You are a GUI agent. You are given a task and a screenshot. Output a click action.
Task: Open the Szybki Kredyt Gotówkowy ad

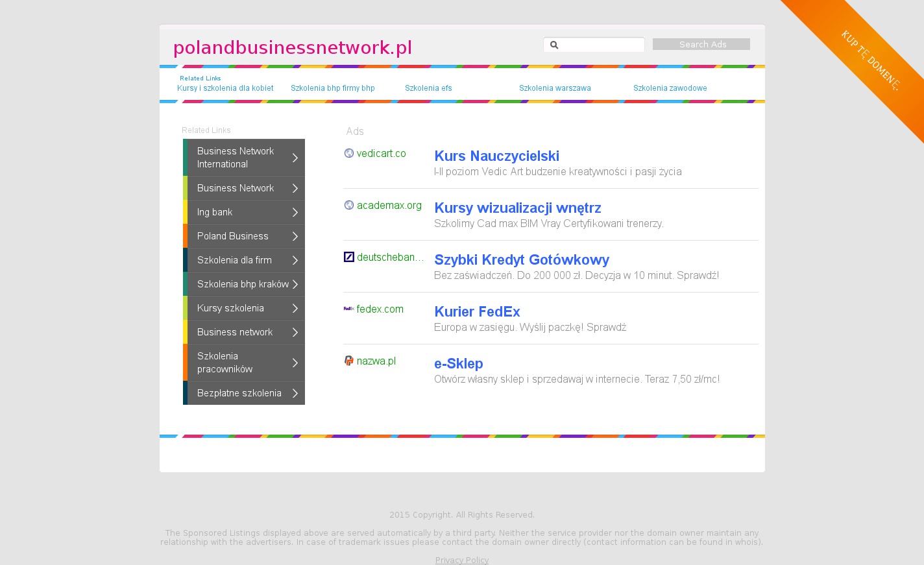coord(521,260)
